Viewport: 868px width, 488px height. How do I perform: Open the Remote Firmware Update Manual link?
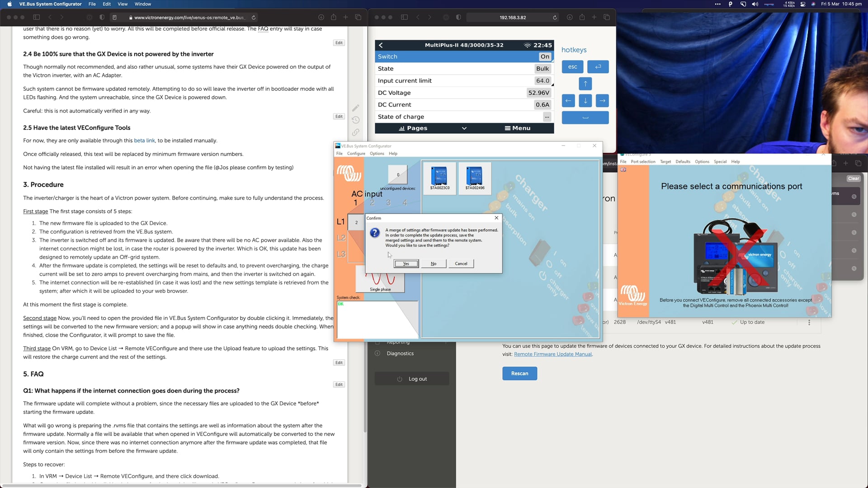pos(552,354)
